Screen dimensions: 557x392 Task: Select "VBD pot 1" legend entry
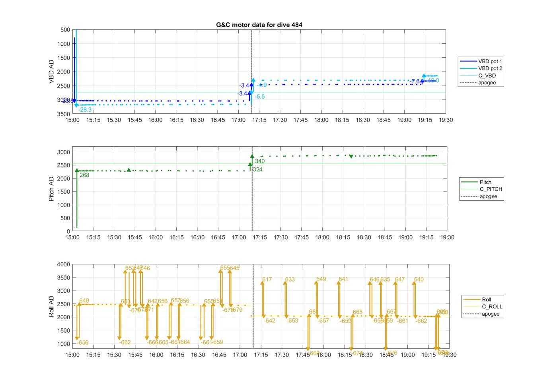[x=481, y=61]
